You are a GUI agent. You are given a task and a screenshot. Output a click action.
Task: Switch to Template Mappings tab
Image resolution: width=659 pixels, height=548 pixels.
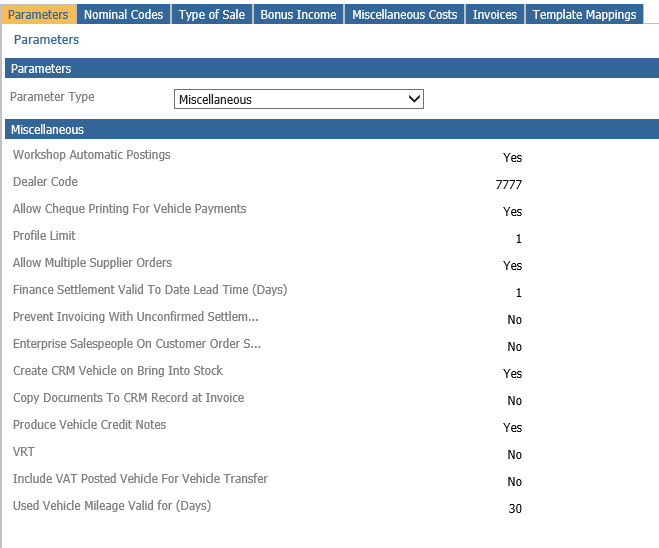point(585,14)
